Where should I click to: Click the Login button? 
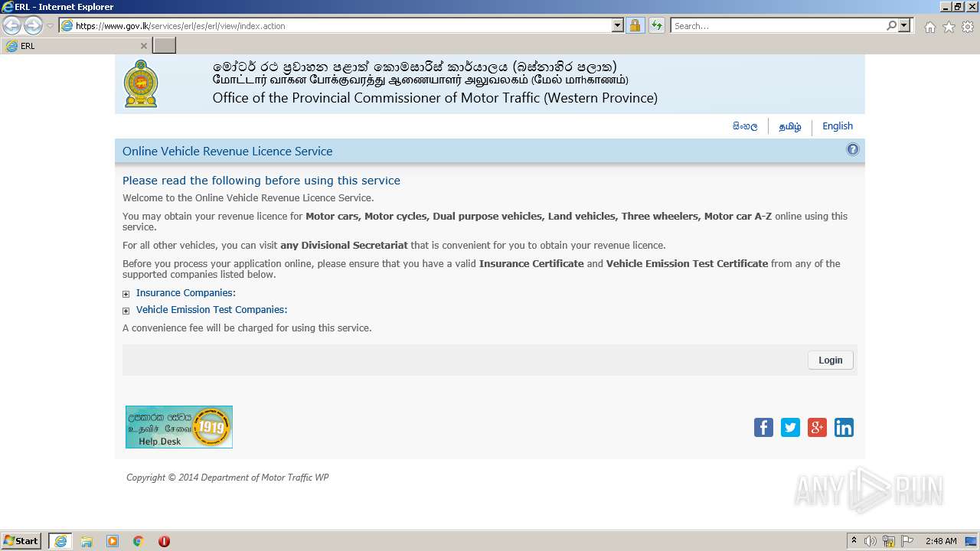pyautogui.click(x=831, y=360)
